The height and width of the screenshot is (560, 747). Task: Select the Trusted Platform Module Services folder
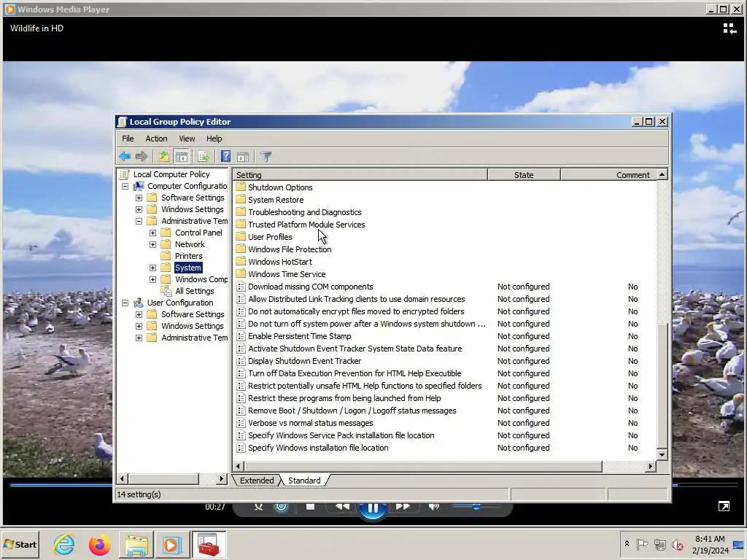coord(306,225)
